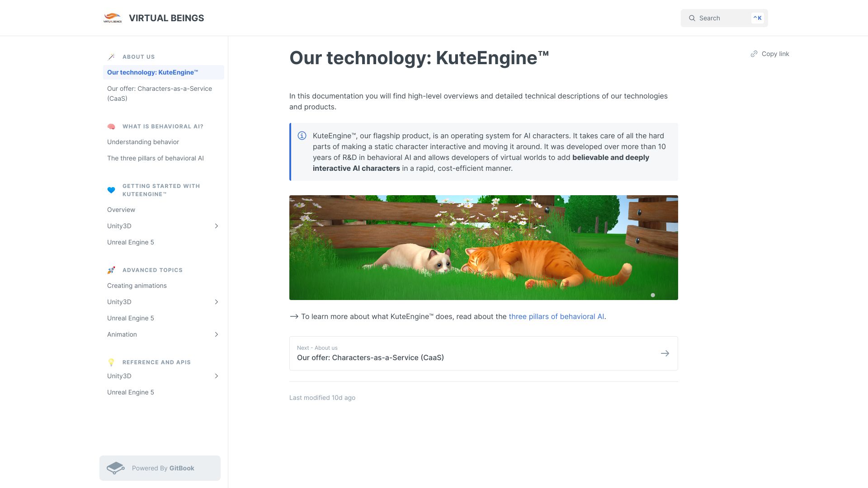Viewport: 868px width, 488px height.
Task: Click the Virtual Beings logo icon
Action: click(113, 18)
